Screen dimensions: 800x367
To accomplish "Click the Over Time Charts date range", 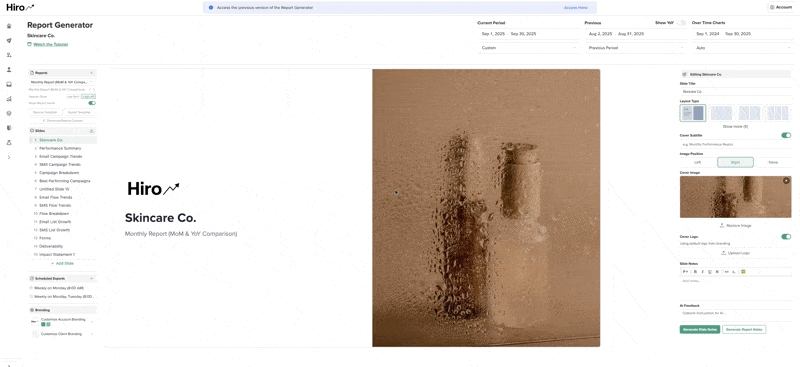I will [742, 34].
